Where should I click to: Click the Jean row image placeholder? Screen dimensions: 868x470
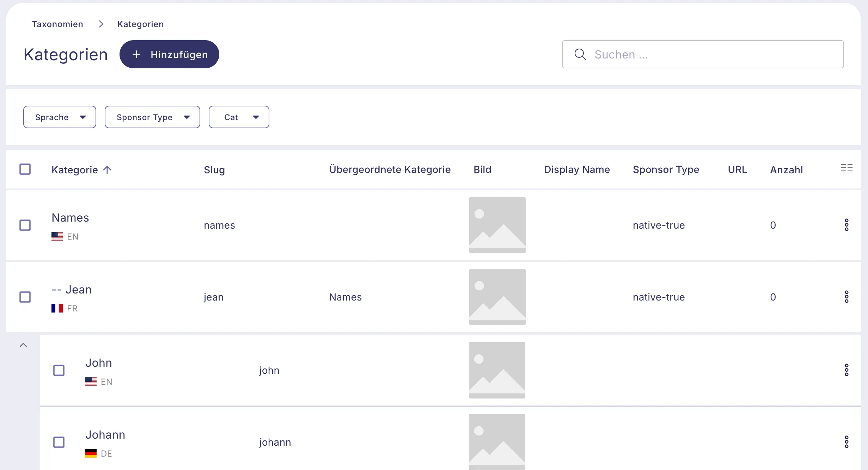(497, 297)
